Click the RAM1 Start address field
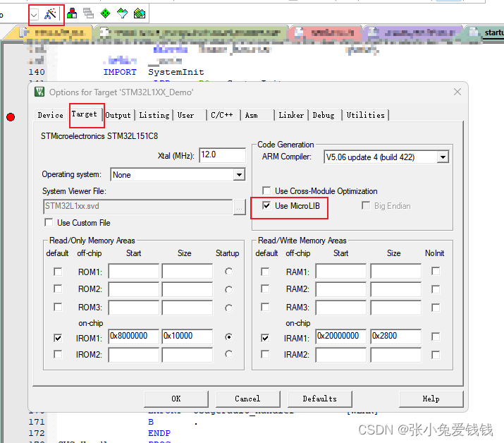Image resolution: width=504 pixels, height=443 pixels. click(340, 271)
